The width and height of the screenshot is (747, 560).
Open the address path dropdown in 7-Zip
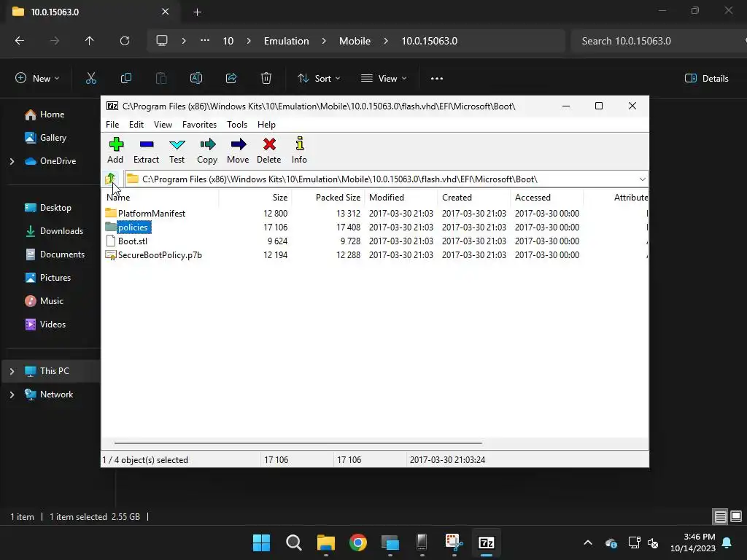tap(642, 179)
